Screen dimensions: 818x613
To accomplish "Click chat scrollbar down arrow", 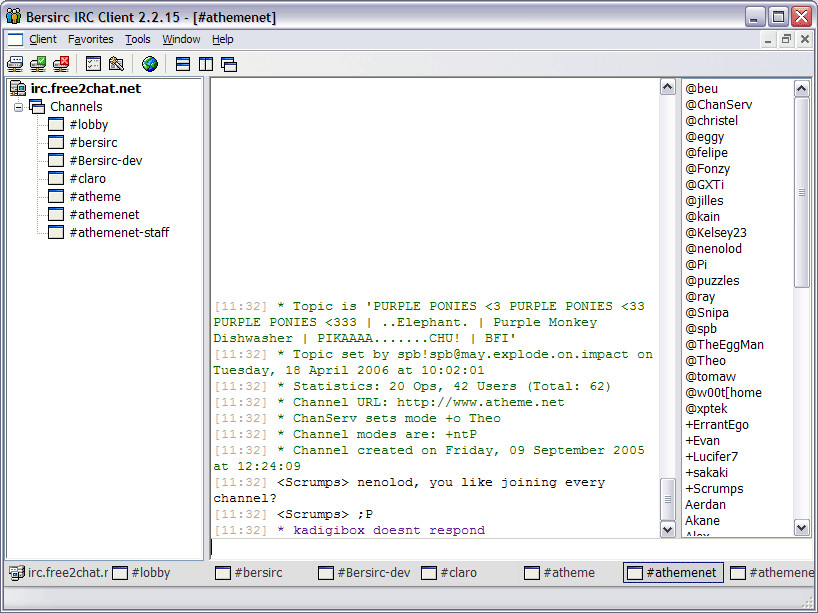I will tap(668, 530).
